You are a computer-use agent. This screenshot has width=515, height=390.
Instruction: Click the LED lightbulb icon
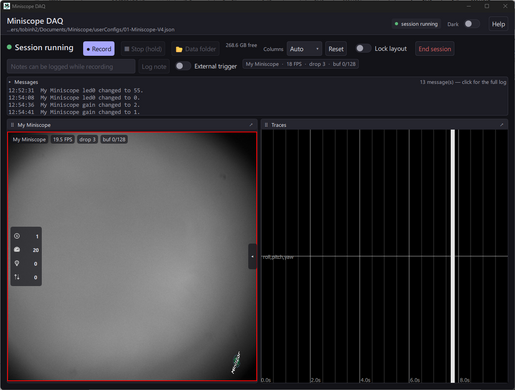tap(17, 263)
